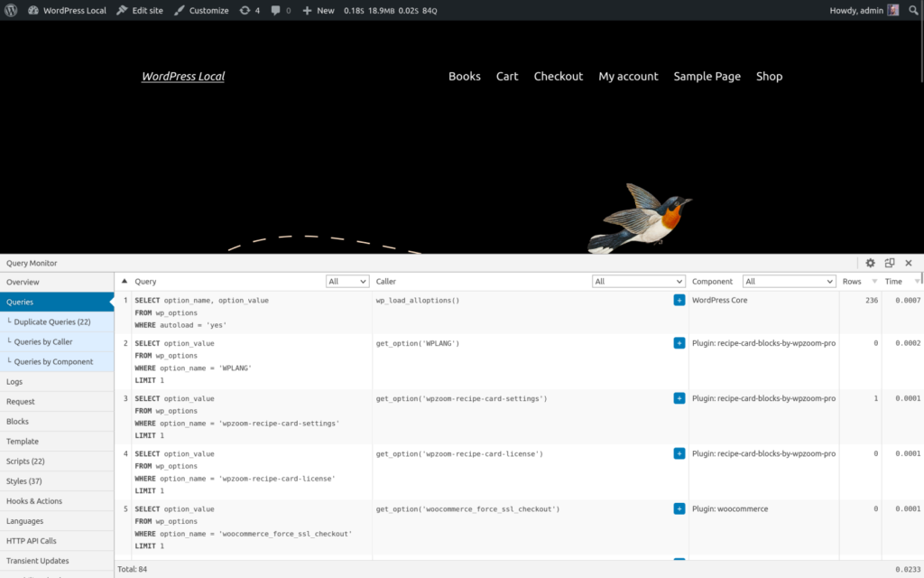Open the Checkout page link
The image size is (924, 578).
[558, 77]
